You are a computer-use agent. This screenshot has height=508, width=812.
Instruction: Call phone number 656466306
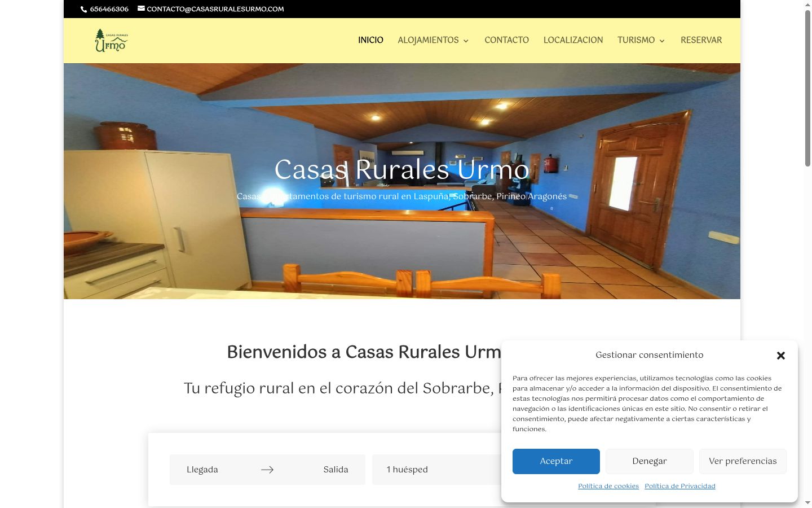click(x=109, y=9)
